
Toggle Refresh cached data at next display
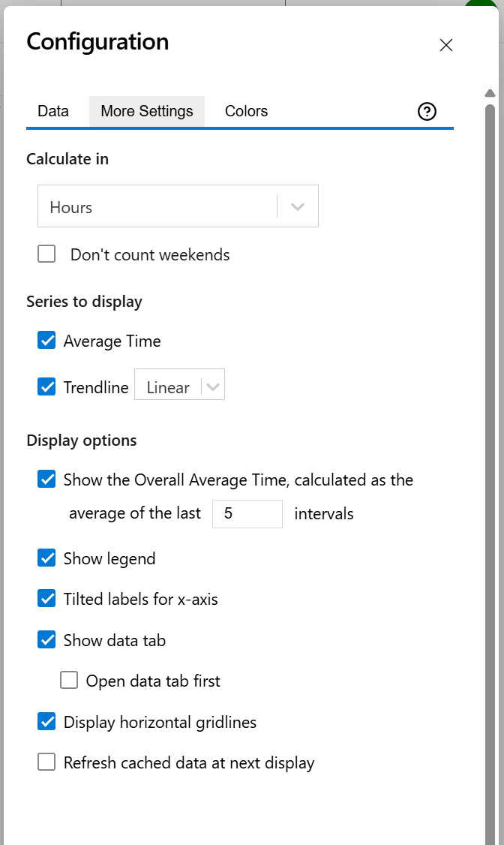pyautogui.click(x=46, y=762)
